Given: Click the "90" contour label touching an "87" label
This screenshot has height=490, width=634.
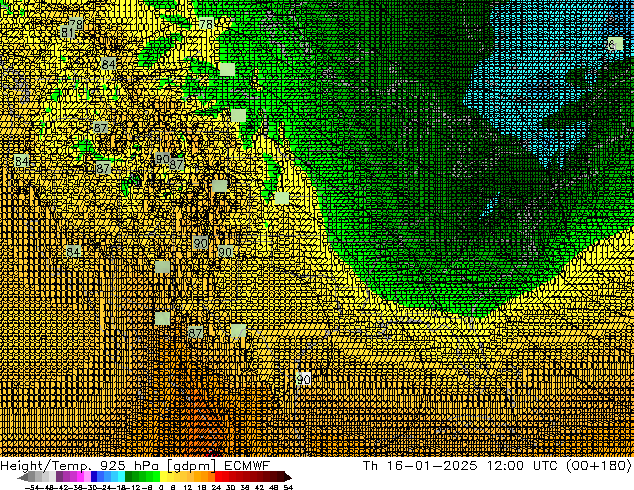Looking at the screenshot, I should click(x=163, y=158).
